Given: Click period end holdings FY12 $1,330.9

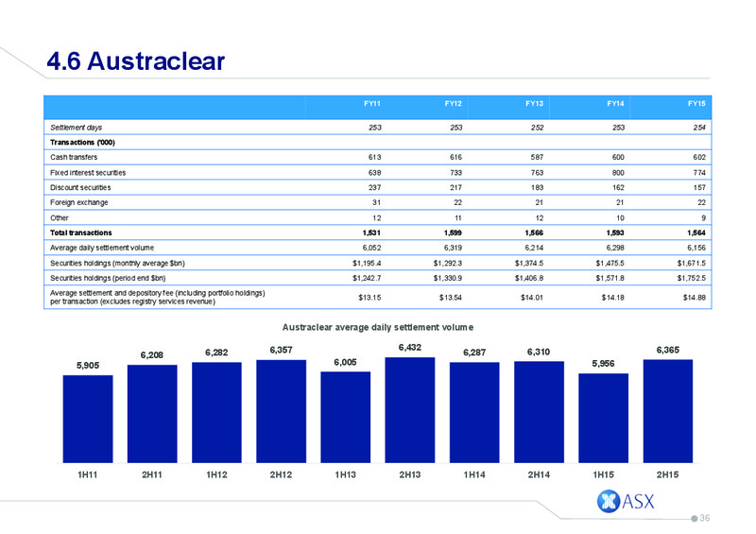Looking at the screenshot, I should (x=448, y=278).
